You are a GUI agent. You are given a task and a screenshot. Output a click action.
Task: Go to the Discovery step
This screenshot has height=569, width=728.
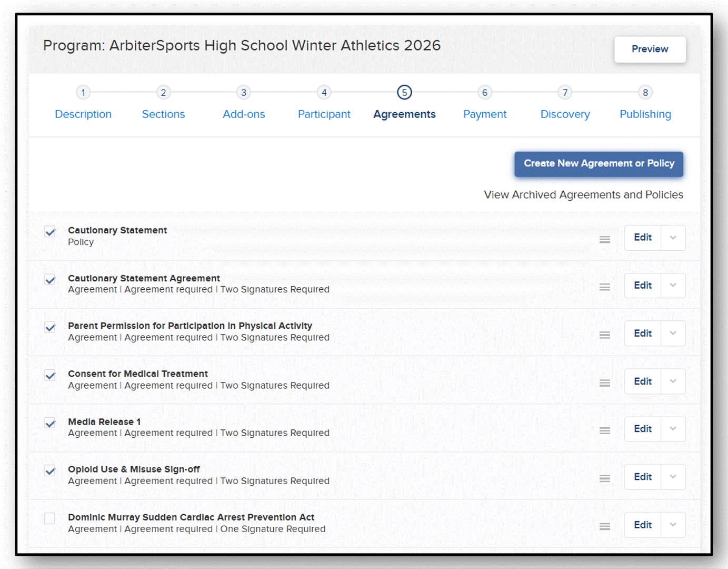(565, 114)
